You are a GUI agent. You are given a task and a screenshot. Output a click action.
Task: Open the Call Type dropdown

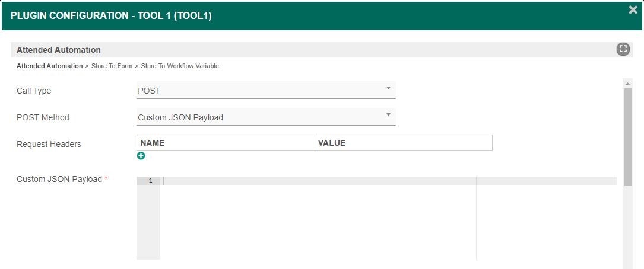pos(266,91)
